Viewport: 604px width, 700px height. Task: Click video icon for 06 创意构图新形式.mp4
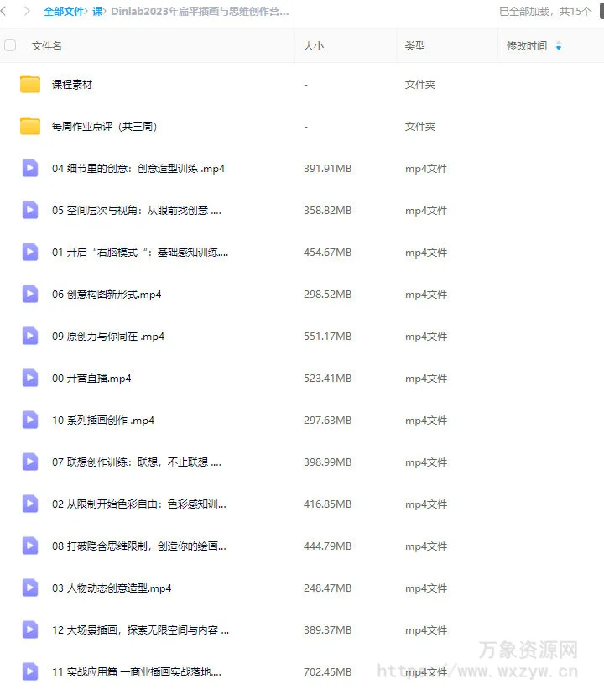pos(30,295)
